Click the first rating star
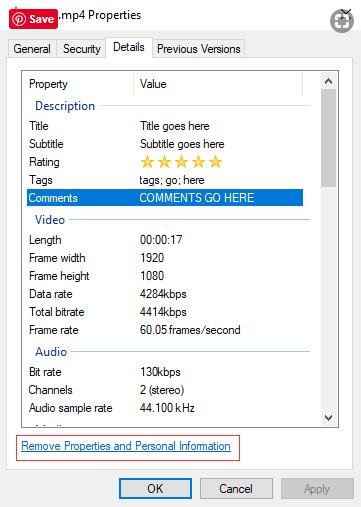The width and height of the screenshot is (361, 507). click(147, 162)
